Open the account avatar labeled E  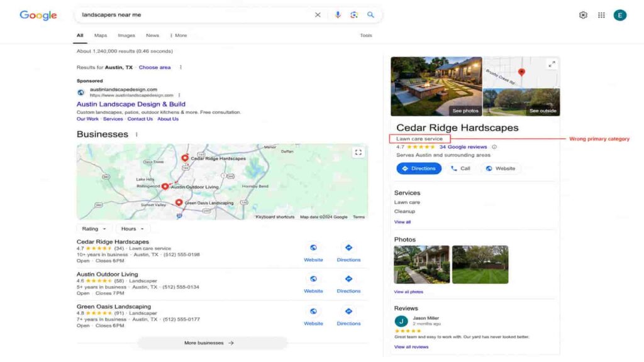click(x=619, y=15)
